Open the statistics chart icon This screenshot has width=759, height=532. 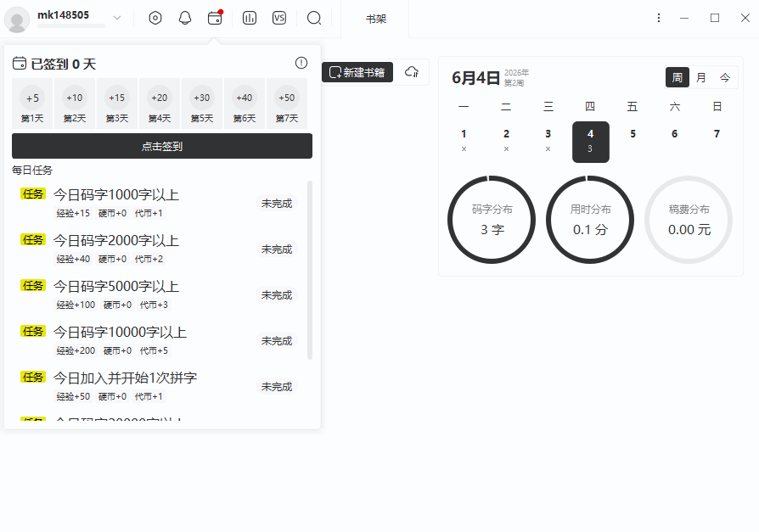250,19
